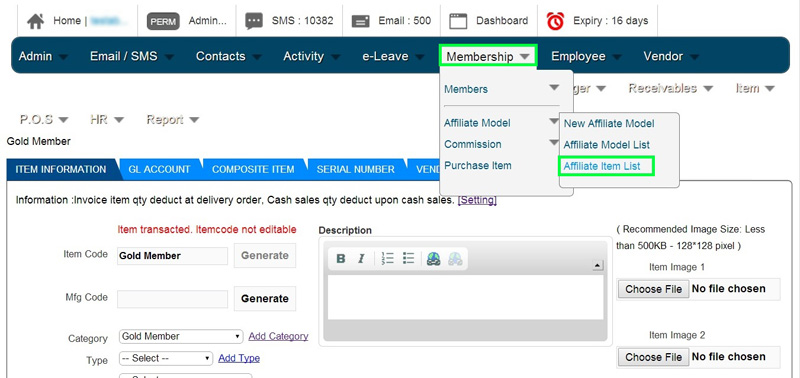Expand the Report menu

tap(172, 120)
